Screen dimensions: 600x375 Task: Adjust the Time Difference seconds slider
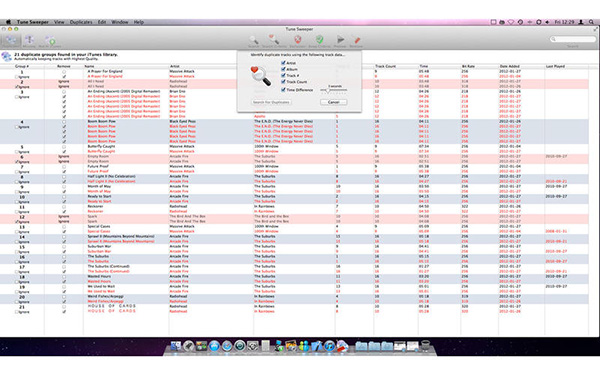tap(334, 90)
